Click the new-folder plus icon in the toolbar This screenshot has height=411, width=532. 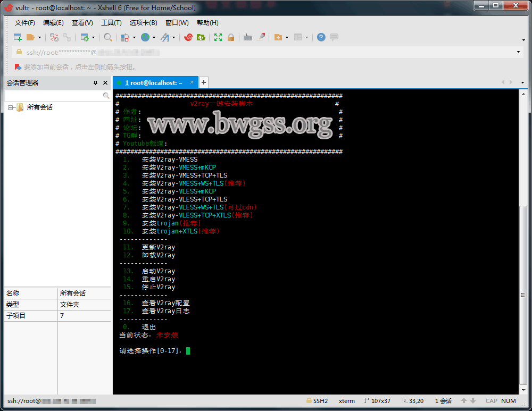(x=278, y=37)
